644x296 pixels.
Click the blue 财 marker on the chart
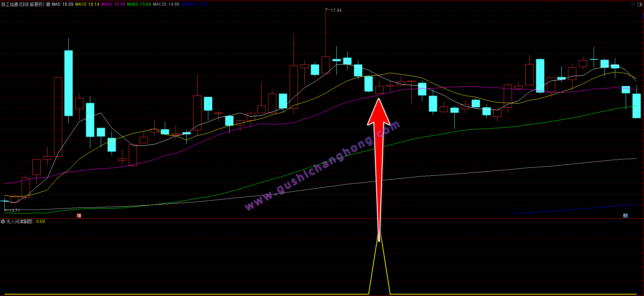[625, 215]
